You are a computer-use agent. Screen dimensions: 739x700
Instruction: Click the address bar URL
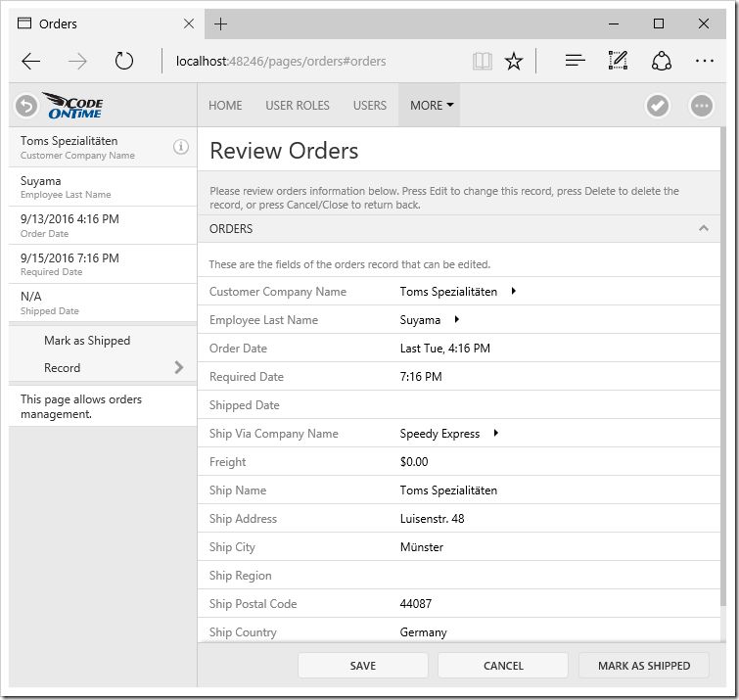[281, 62]
